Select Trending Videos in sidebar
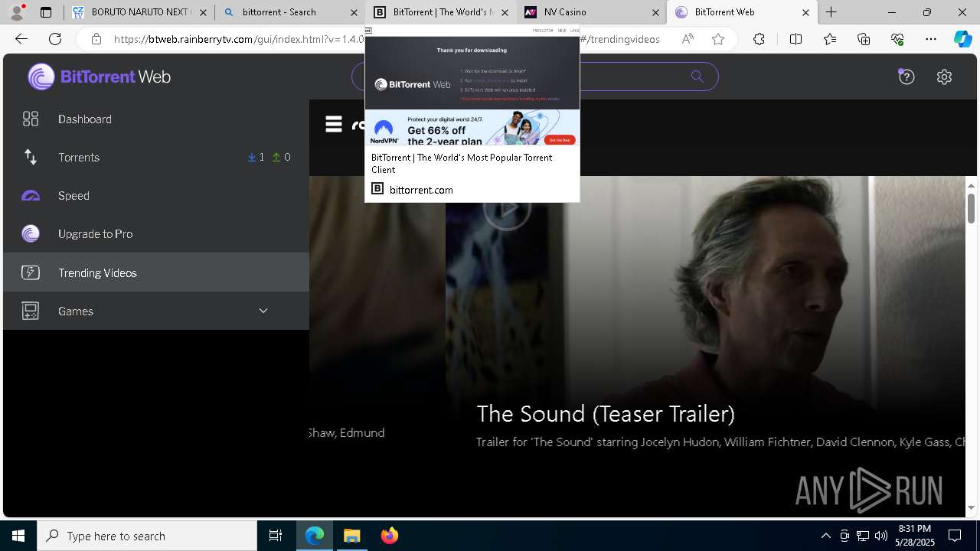Image resolution: width=980 pixels, height=551 pixels. pyautogui.click(x=156, y=272)
